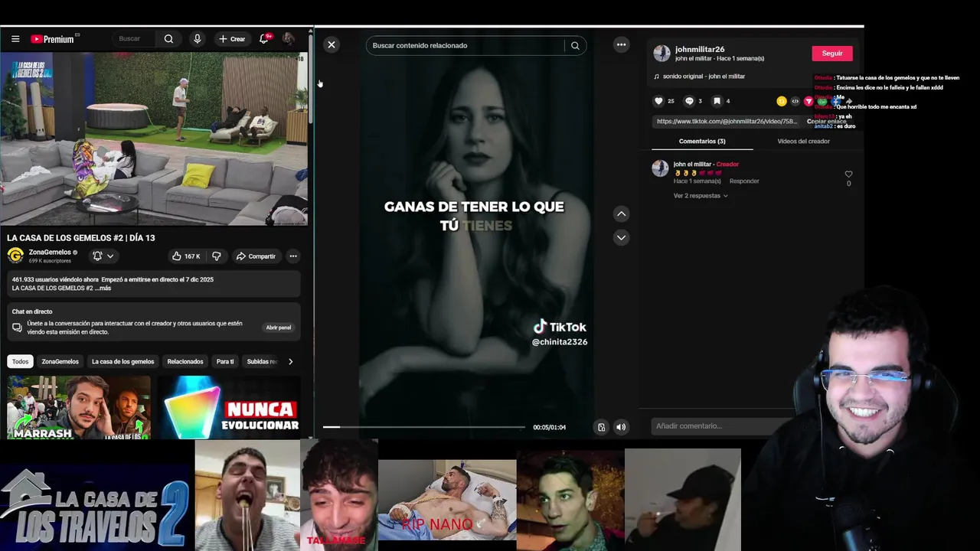Get the TikTok embed code
This screenshot has width=980, height=551.
coord(795,101)
